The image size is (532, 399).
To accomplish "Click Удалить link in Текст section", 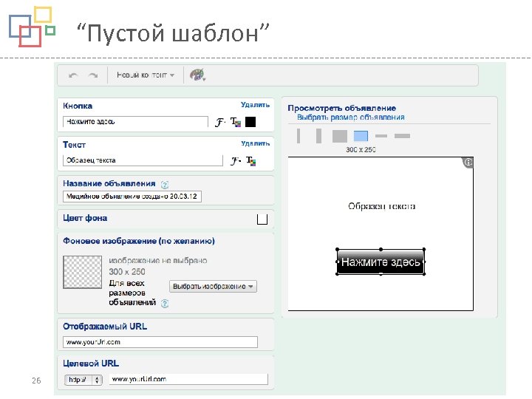I will click(x=255, y=143).
